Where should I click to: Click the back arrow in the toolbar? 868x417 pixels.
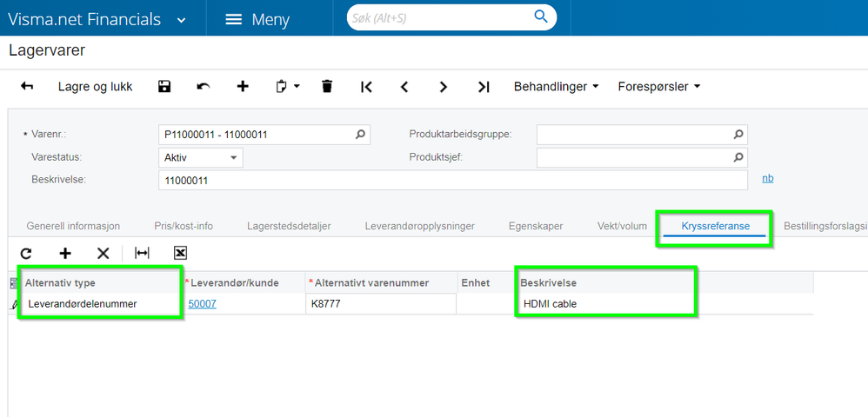(x=27, y=87)
